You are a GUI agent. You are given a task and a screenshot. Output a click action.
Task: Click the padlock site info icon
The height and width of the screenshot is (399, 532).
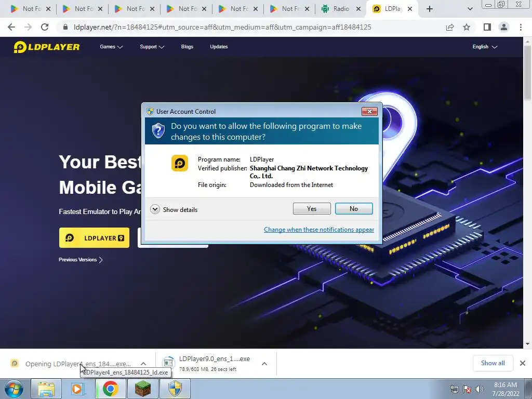click(x=65, y=27)
